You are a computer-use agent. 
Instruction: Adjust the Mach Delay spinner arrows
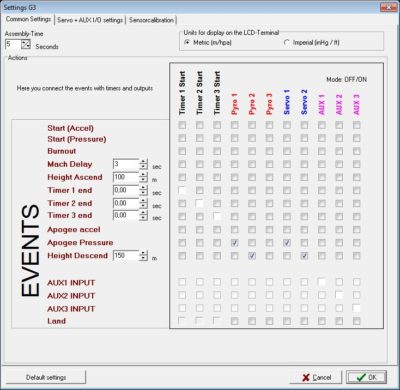click(x=143, y=164)
